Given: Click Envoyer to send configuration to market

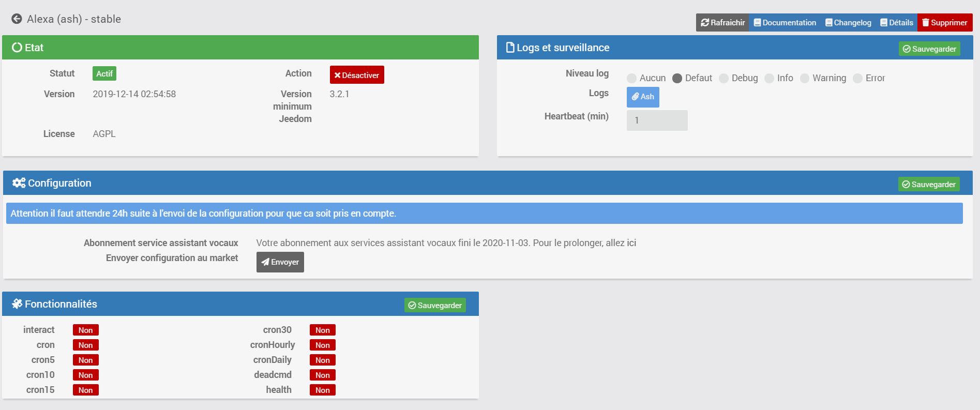Looking at the screenshot, I should point(280,262).
